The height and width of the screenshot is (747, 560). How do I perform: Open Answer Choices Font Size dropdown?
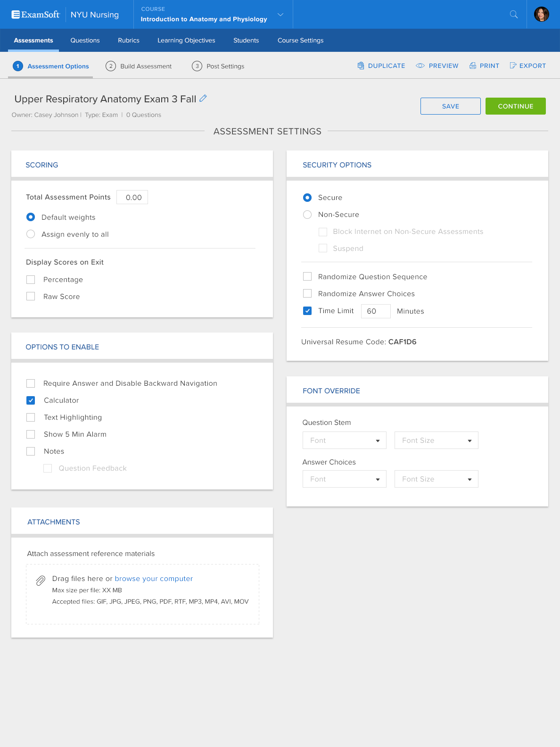436,479
